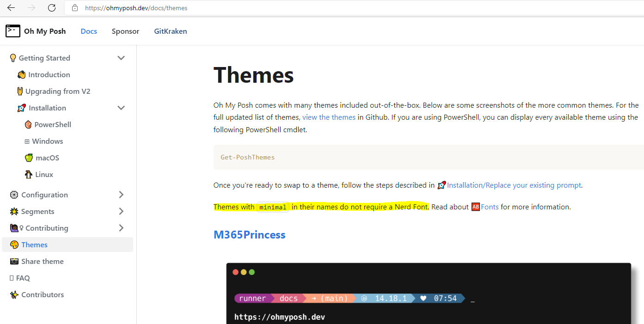Open the Windows installation page
This screenshot has width=644, height=324.
click(48, 141)
